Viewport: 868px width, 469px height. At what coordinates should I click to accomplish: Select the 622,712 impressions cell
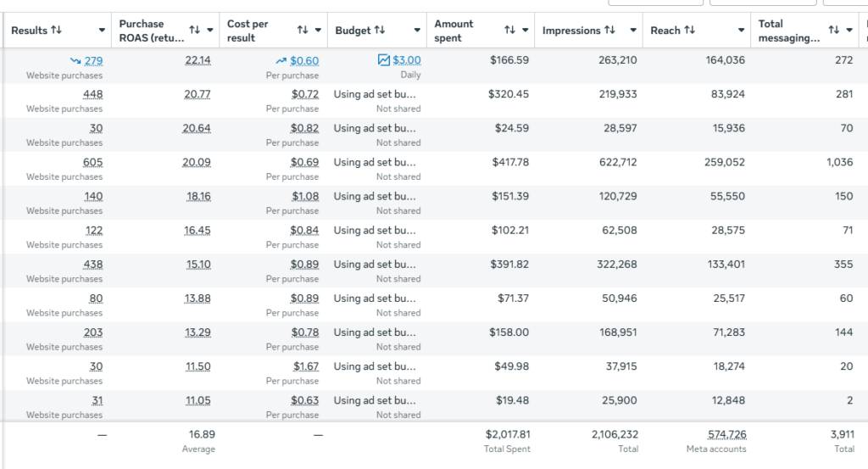click(618, 162)
